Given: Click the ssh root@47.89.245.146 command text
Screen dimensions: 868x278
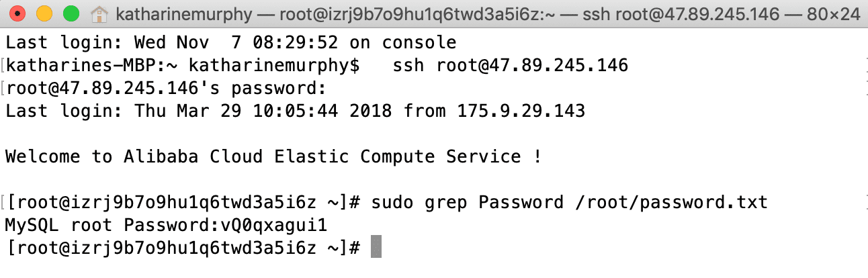Looking at the screenshot, I should click(x=511, y=66).
